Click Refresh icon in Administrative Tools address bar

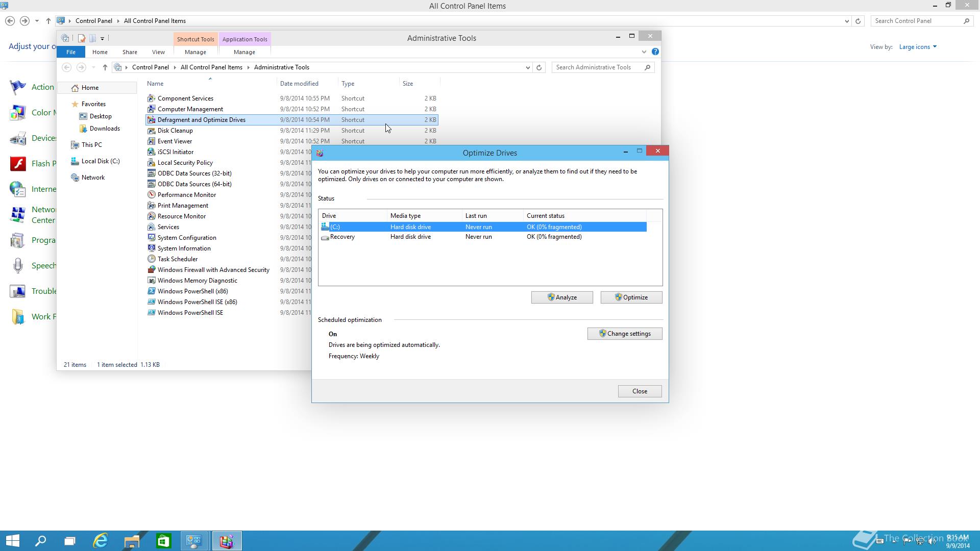click(539, 67)
